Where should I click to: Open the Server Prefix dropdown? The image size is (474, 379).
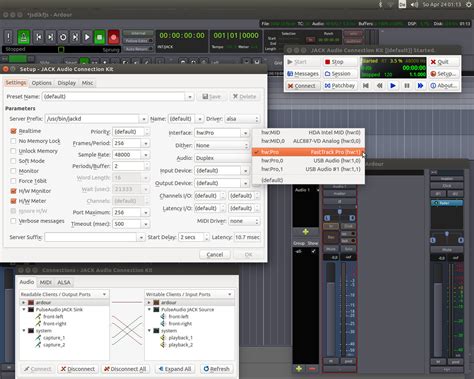pyautogui.click(x=144, y=119)
